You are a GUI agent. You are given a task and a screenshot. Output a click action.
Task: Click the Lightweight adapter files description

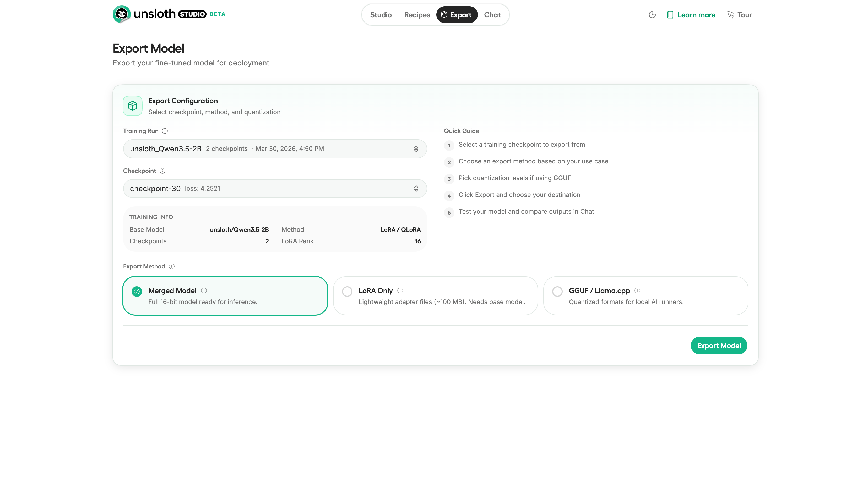pyautogui.click(x=442, y=302)
